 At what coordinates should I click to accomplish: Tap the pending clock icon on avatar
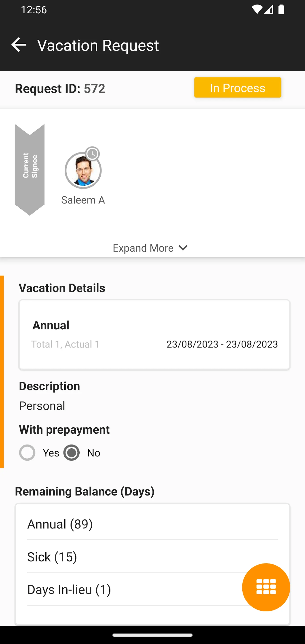[93, 154]
